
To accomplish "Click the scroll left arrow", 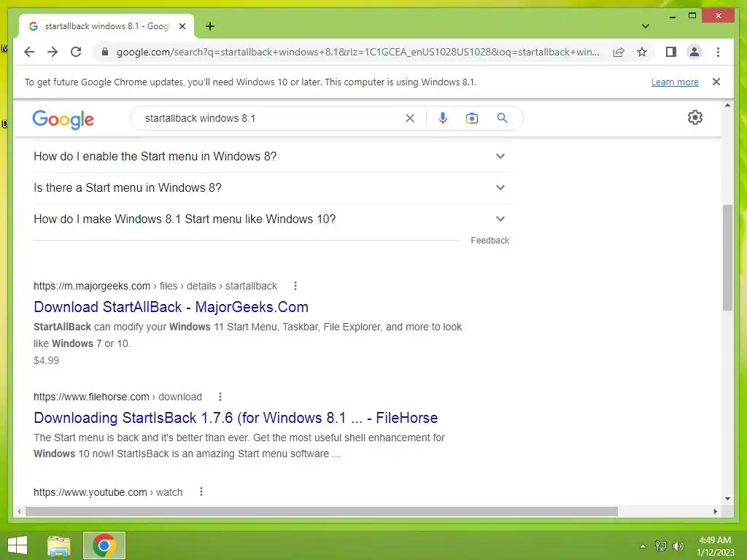I will 19,511.
